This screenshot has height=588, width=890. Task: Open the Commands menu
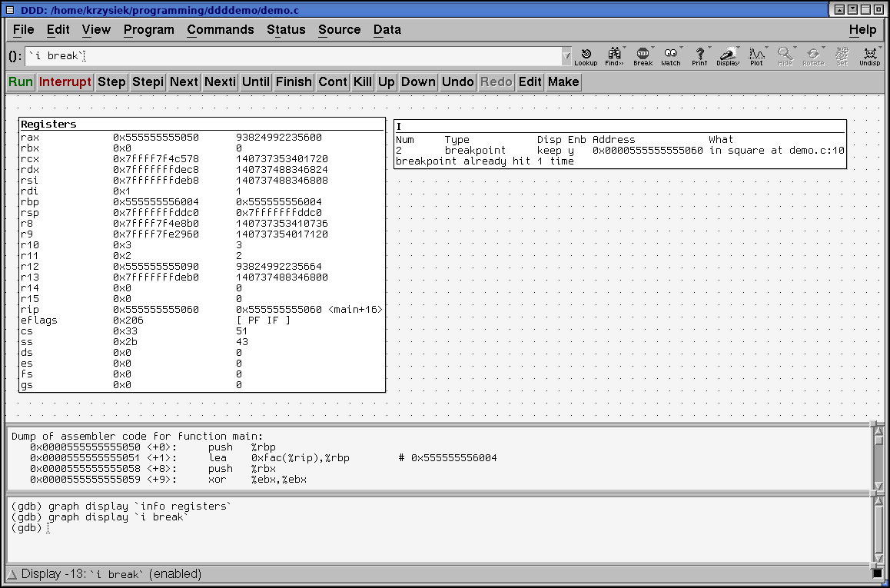click(221, 29)
